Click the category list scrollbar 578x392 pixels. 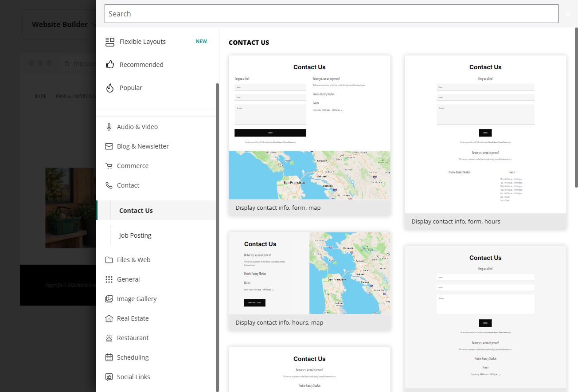tap(217, 237)
